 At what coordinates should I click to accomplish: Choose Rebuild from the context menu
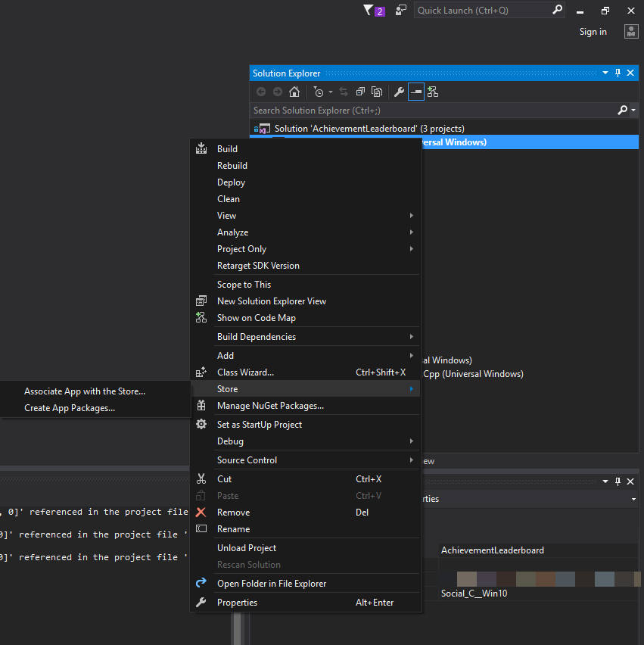(x=306, y=165)
